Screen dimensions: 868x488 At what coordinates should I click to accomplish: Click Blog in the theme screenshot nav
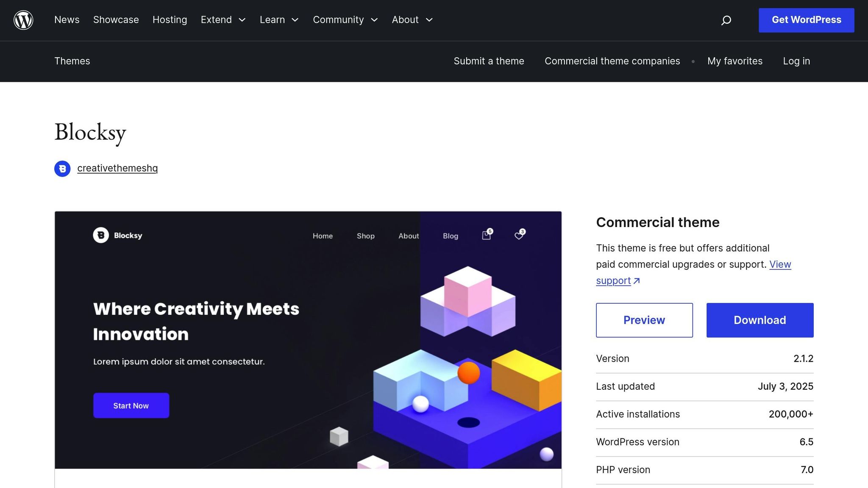pos(451,236)
